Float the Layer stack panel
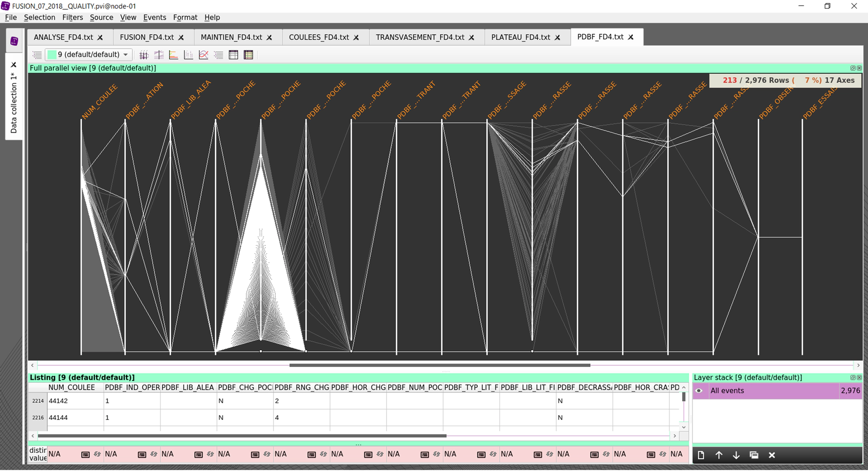This screenshot has height=471, width=868. [x=853, y=377]
